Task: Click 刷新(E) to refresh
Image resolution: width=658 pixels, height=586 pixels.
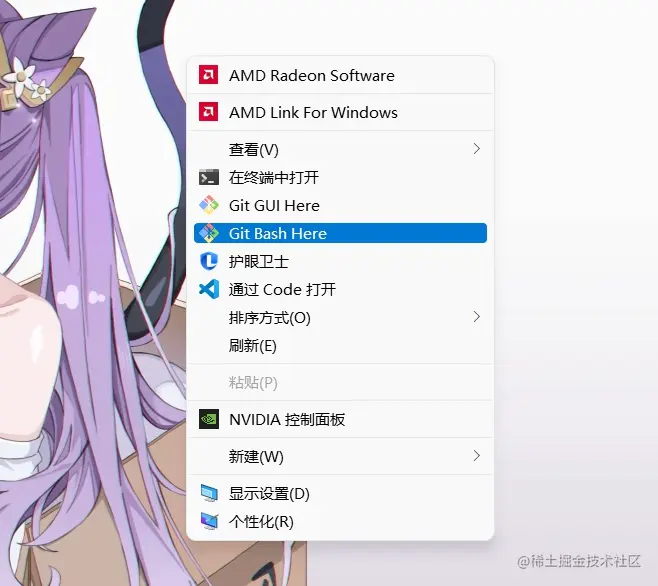Action: click(340, 345)
